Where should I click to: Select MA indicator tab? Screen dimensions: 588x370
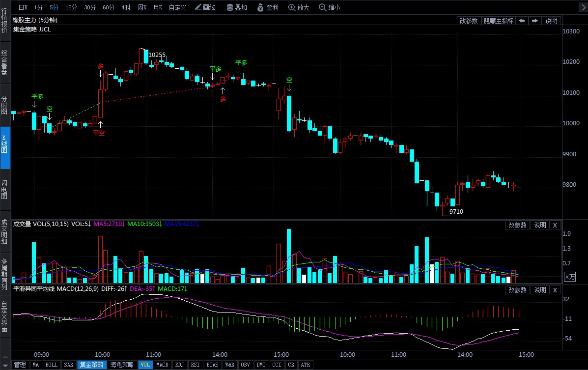point(36,365)
